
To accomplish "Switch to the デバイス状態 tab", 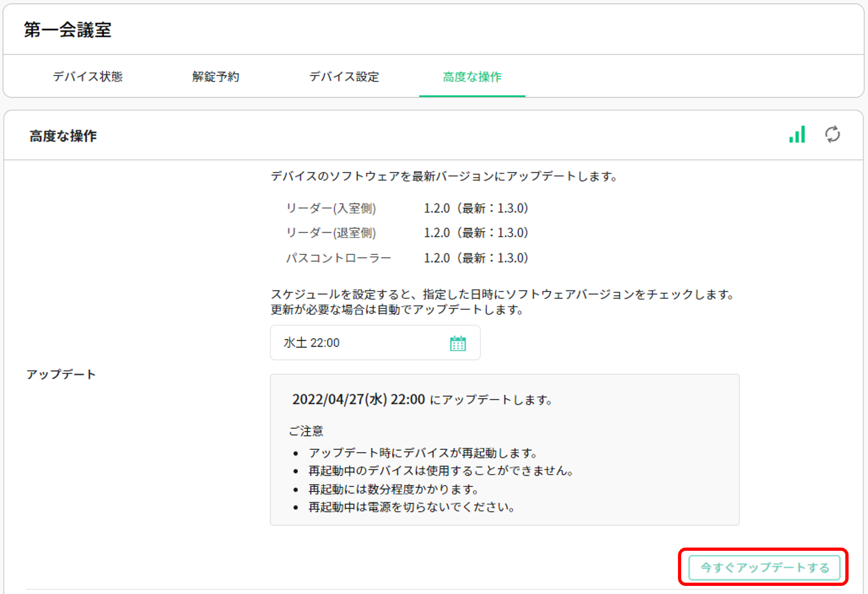I will [89, 77].
